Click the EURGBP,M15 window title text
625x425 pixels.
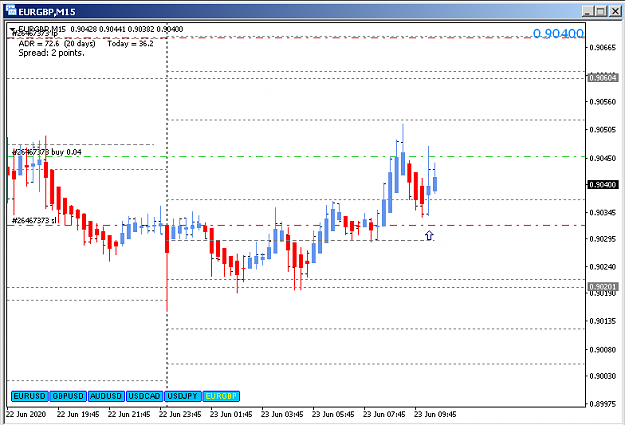point(47,12)
